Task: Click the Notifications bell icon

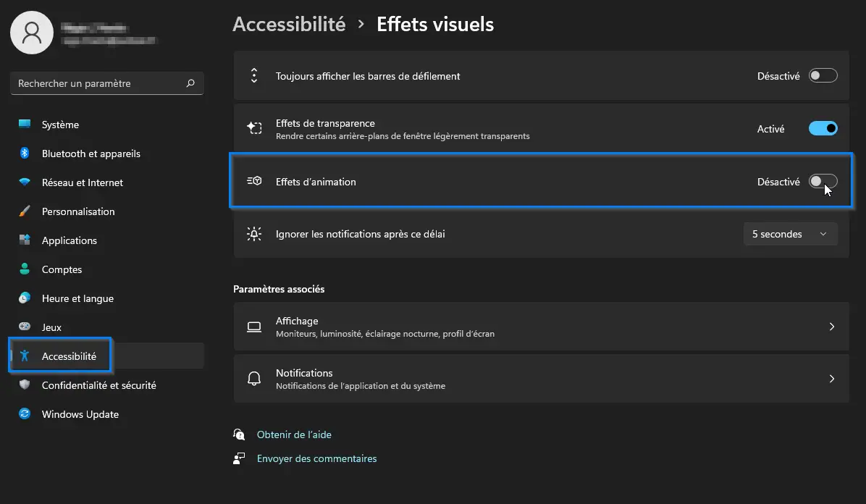Action: [254, 379]
